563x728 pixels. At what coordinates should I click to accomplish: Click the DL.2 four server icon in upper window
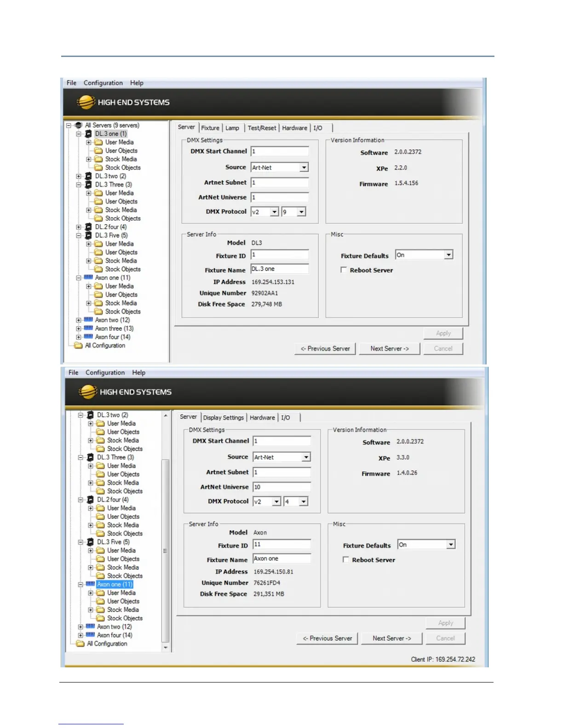tap(88, 227)
